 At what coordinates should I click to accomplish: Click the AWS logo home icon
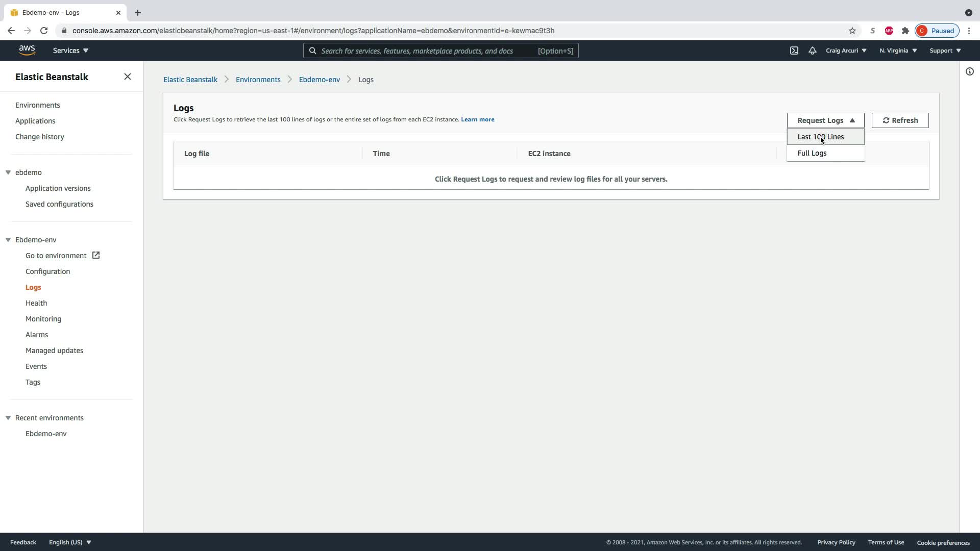[27, 51]
